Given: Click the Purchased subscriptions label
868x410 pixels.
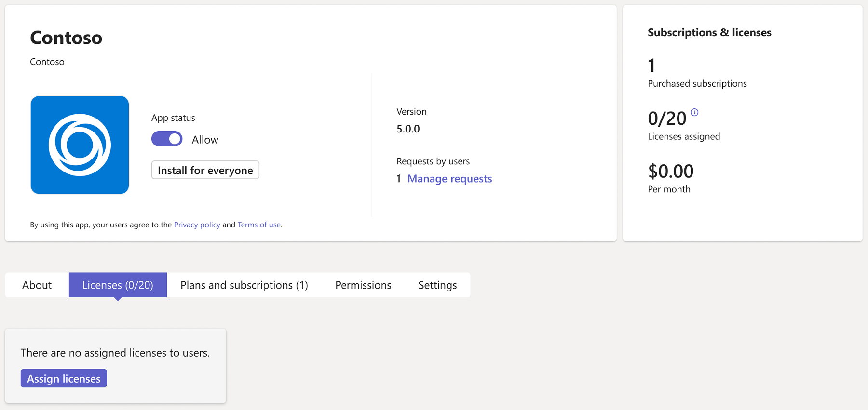Looking at the screenshot, I should [x=697, y=83].
